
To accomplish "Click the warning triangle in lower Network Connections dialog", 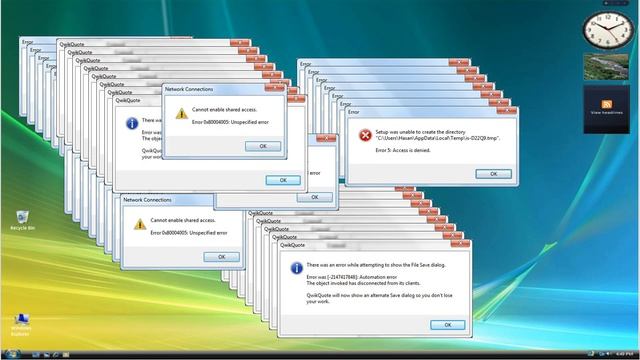I will (140, 224).
